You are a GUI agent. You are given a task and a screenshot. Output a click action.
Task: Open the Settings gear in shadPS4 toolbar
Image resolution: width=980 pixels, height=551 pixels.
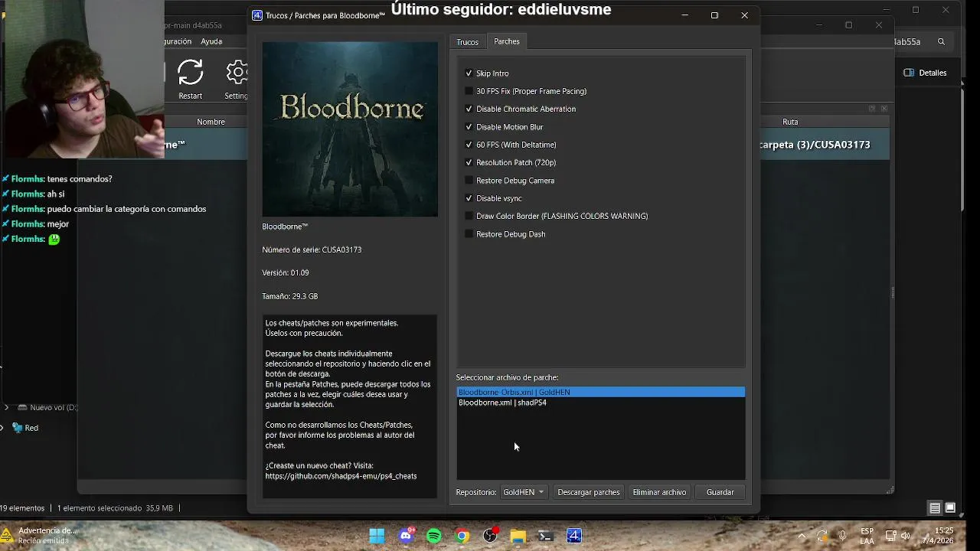237,73
